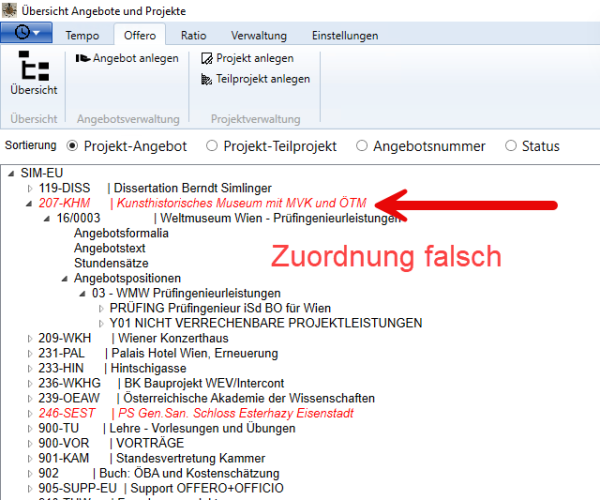Select the Angebotstext tree item

[110, 248]
